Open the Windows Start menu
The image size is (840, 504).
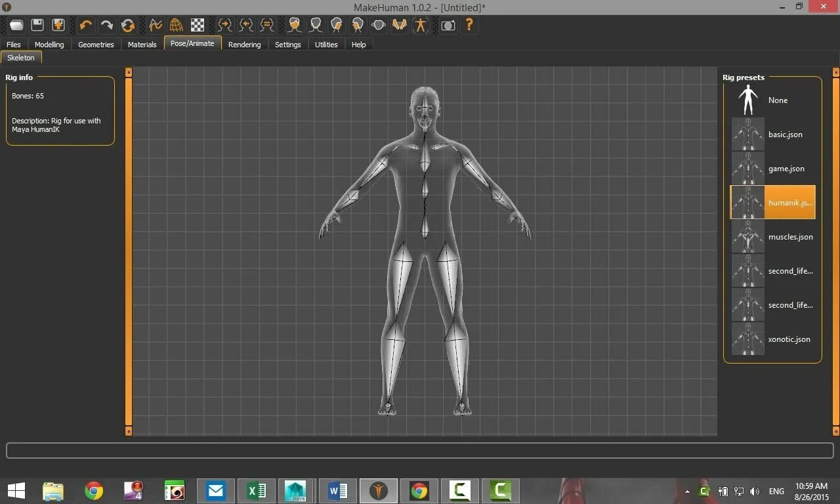[16, 490]
